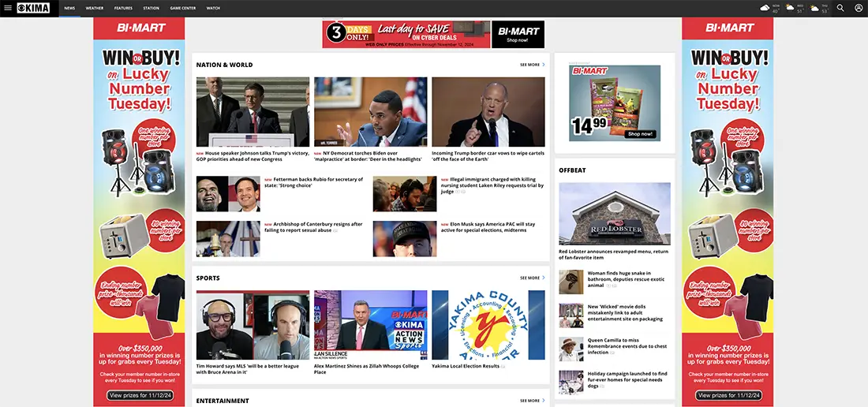The height and width of the screenshot is (407, 868).
Task: Click View prizes button in left ad
Action: tap(140, 395)
